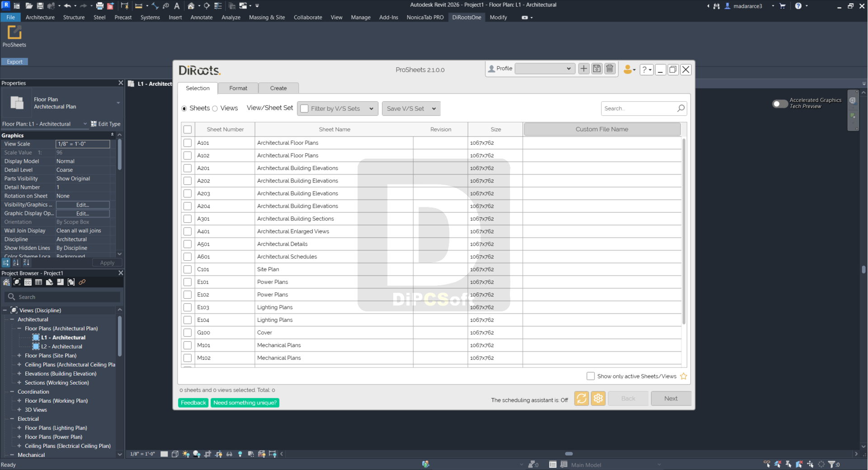Click the green Feedback button

click(193, 403)
